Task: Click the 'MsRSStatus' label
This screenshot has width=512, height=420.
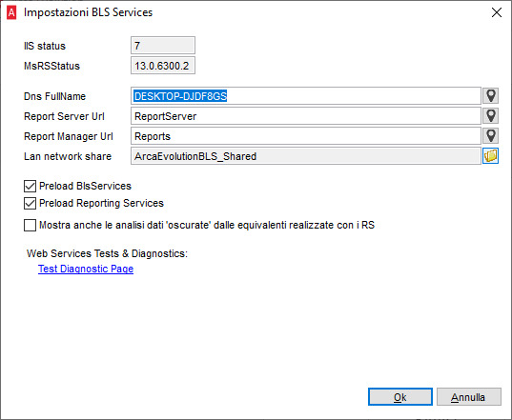Action: coord(51,66)
